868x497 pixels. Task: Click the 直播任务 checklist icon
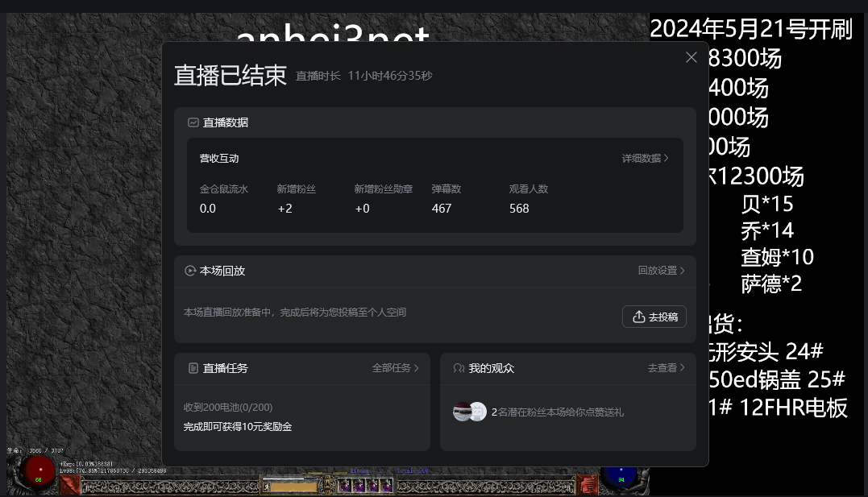pyautogui.click(x=193, y=368)
